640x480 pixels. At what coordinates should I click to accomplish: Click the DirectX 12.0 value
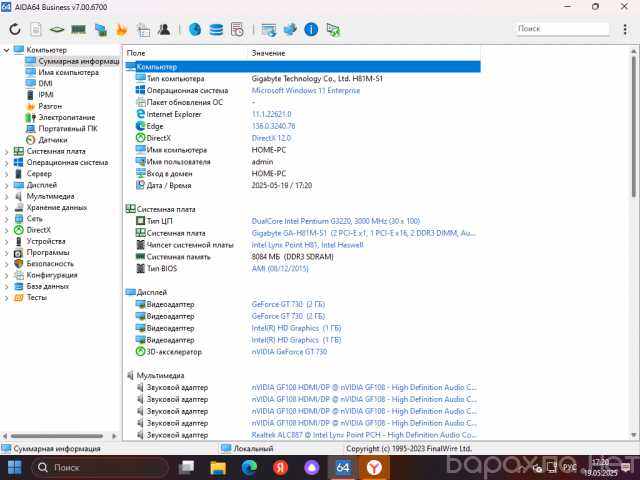pyautogui.click(x=271, y=138)
